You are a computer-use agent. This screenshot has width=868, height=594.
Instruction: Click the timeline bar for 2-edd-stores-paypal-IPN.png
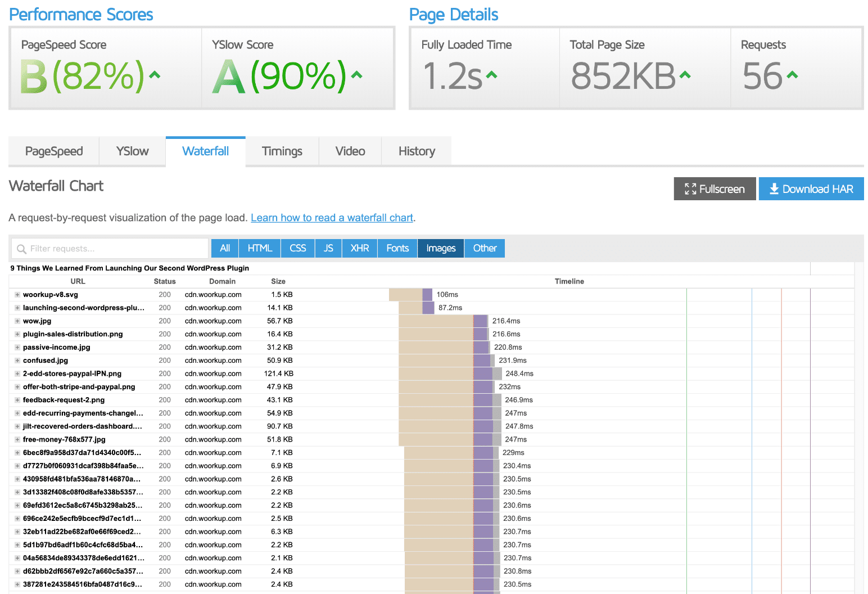[450, 373]
